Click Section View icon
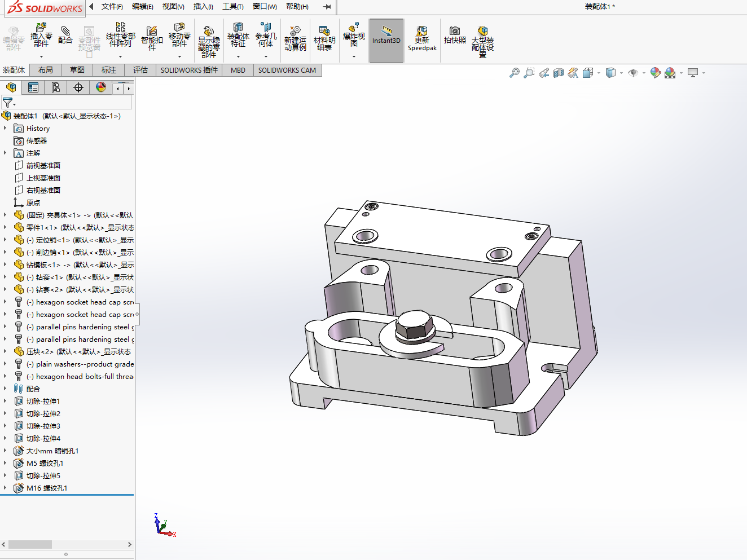 pos(559,73)
